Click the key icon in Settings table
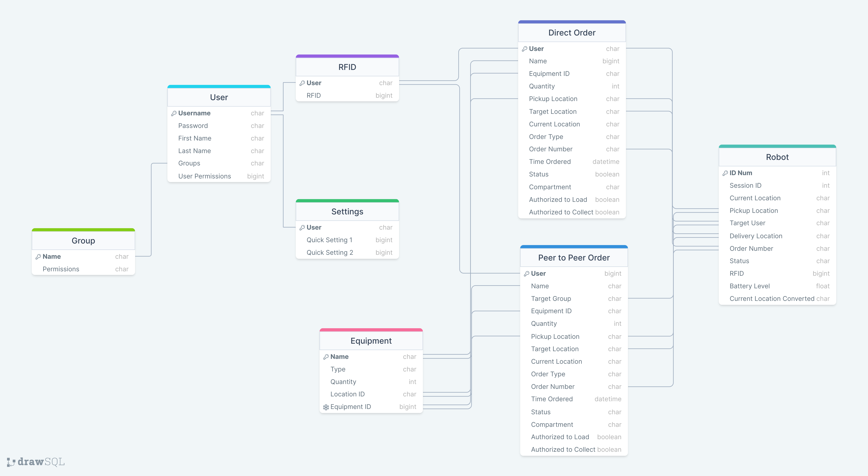The height and width of the screenshot is (476, 868). coord(302,228)
